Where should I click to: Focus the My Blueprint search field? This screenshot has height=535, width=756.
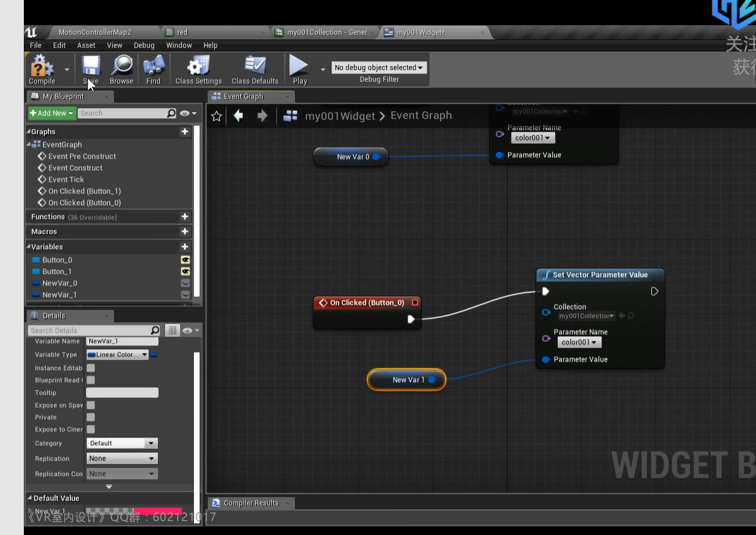(126, 113)
